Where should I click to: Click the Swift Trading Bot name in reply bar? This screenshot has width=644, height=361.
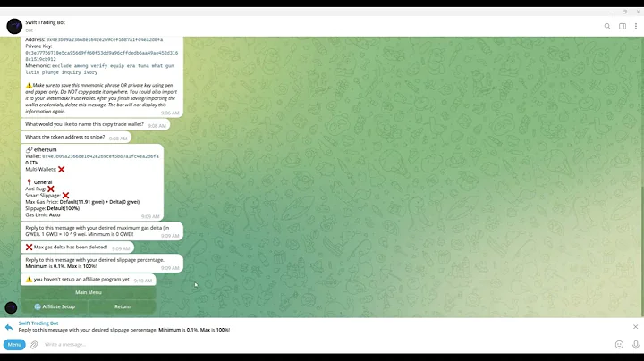click(38, 323)
